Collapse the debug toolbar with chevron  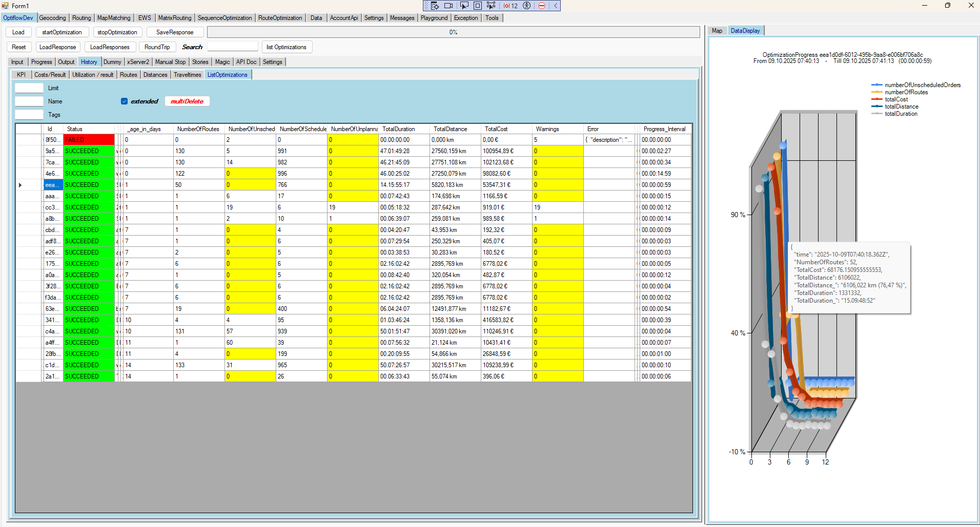click(x=555, y=6)
